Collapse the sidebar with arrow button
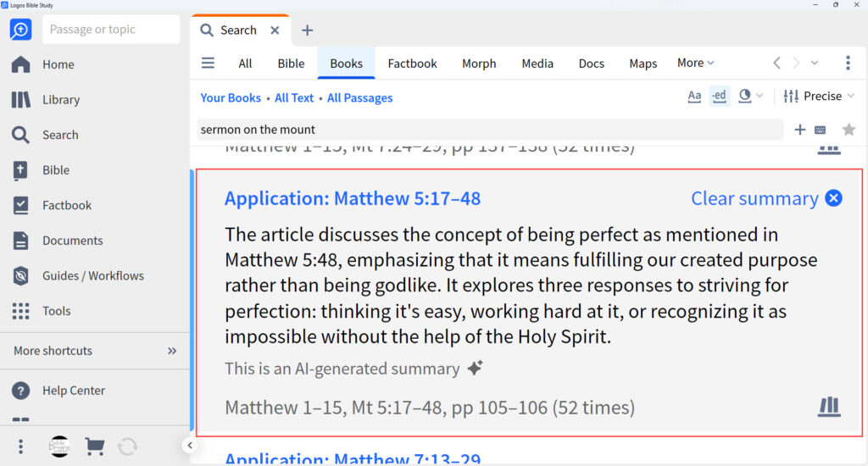The image size is (868, 466). click(x=190, y=446)
